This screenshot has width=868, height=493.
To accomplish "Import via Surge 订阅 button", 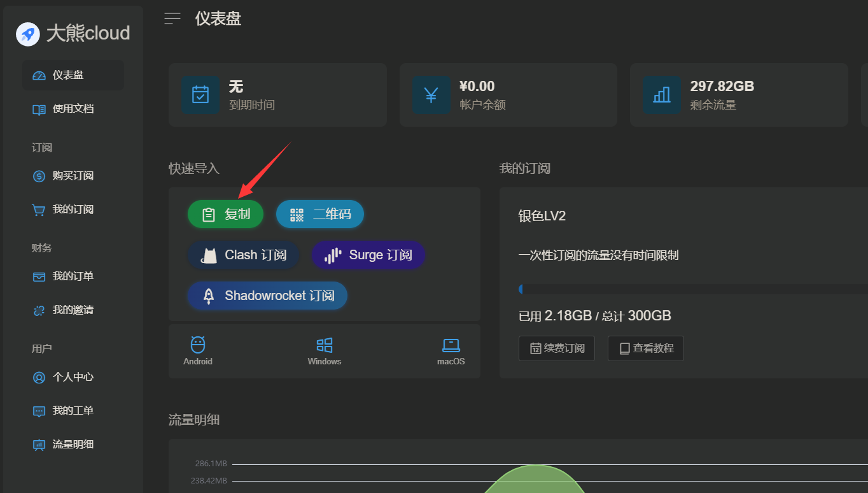I will [368, 255].
